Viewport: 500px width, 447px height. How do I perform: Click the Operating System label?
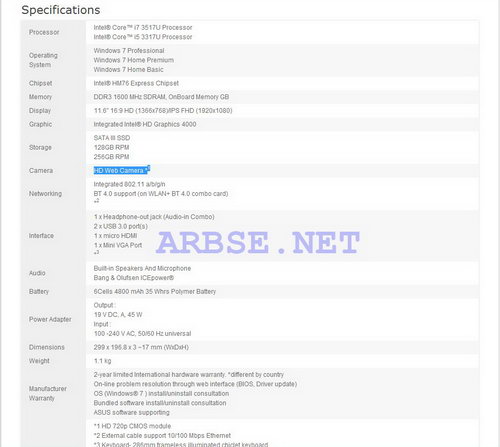tap(43, 60)
